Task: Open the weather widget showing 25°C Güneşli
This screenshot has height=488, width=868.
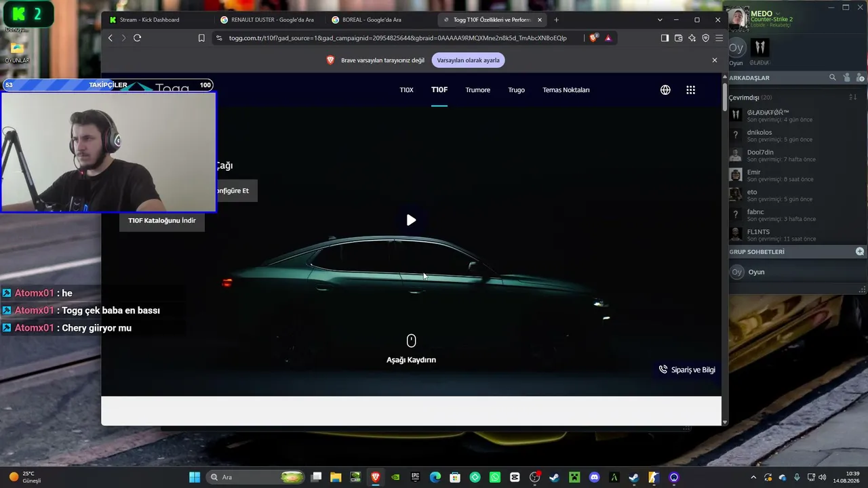Action: click(24, 477)
